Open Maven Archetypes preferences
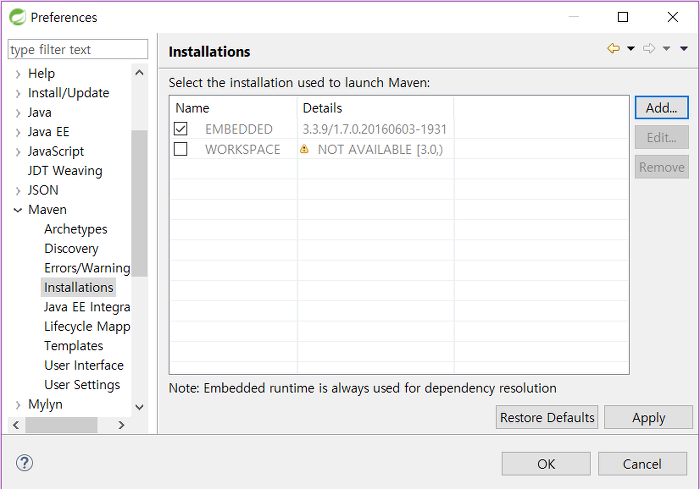This screenshot has height=489, width=700. (76, 229)
